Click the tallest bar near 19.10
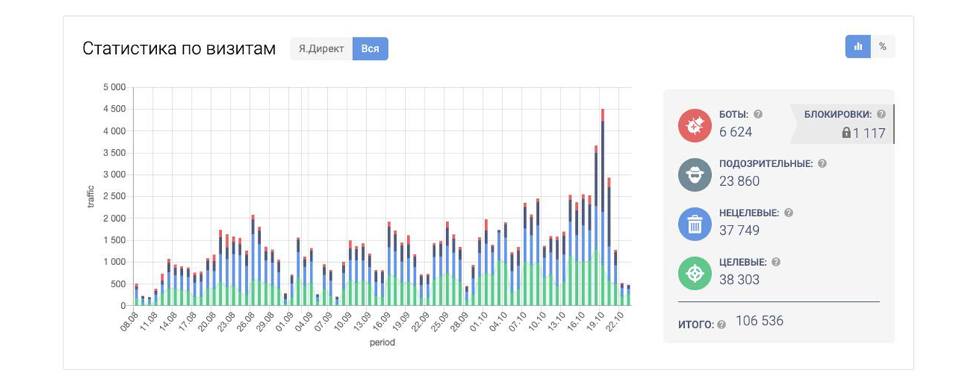980x386 pixels. coord(602,209)
